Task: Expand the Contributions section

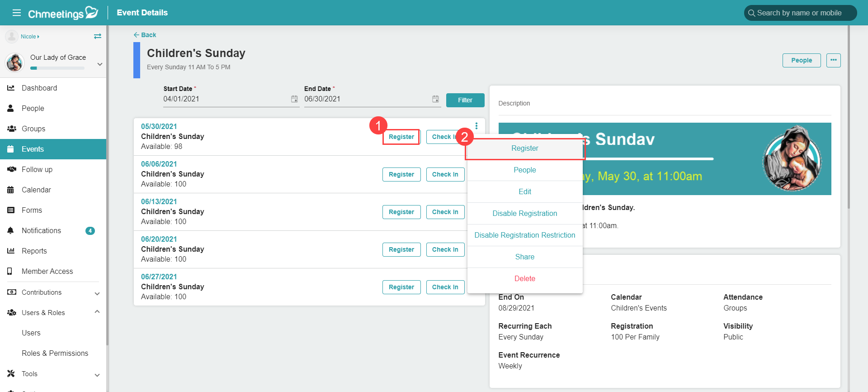Action: pyautogui.click(x=97, y=293)
